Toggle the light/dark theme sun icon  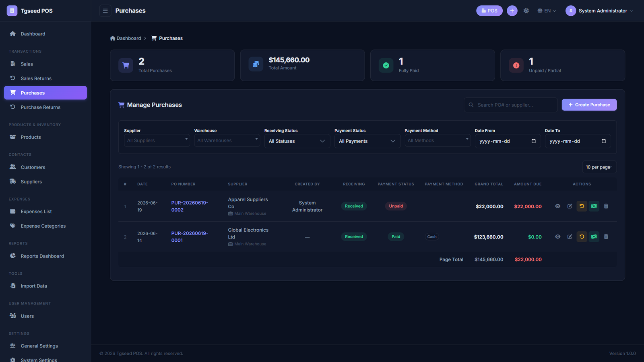pos(526,11)
